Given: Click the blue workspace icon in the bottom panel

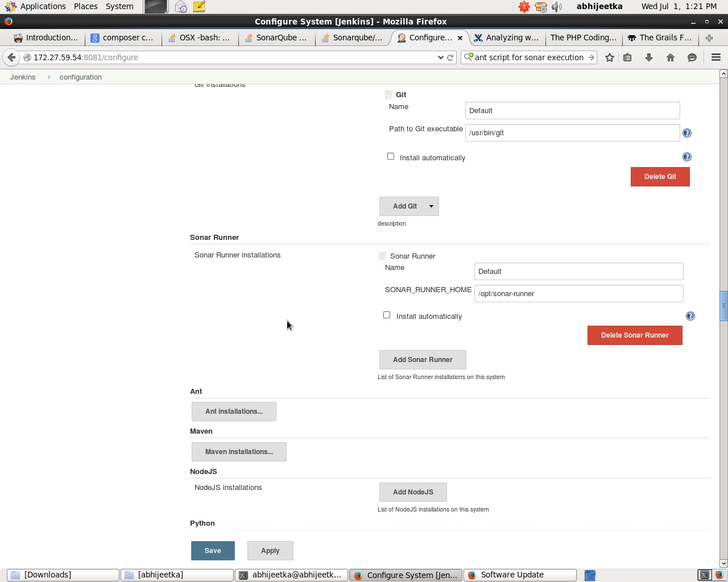Looking at the screenshot, I should (590, 575).
